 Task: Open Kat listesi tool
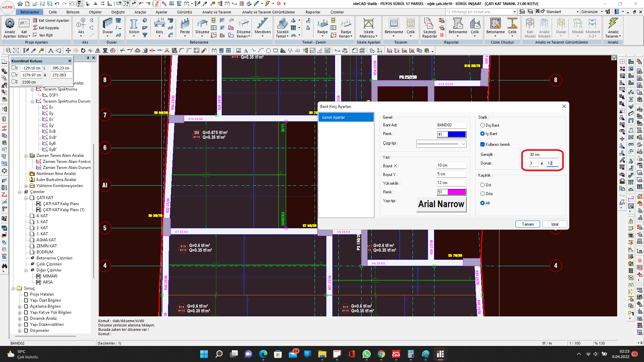tap(24, 28)
